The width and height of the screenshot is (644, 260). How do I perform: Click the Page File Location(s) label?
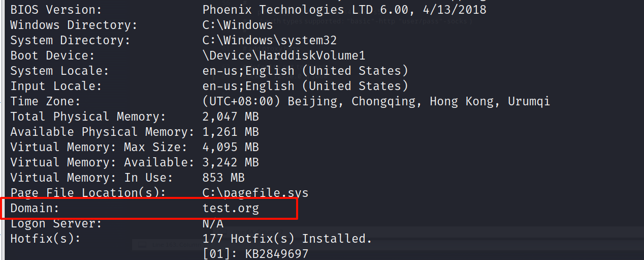88,193
